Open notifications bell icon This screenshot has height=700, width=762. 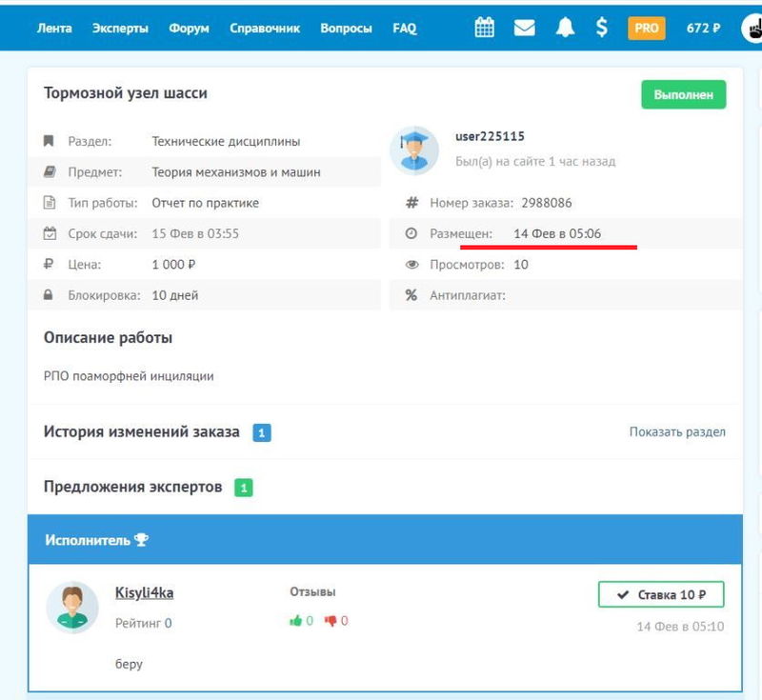click(566, 28)
